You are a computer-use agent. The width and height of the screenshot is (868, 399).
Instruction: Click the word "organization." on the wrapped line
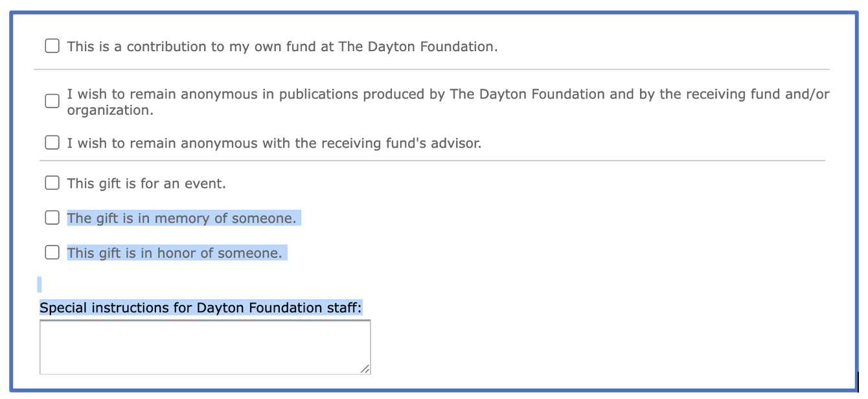[x=110, y=110]
